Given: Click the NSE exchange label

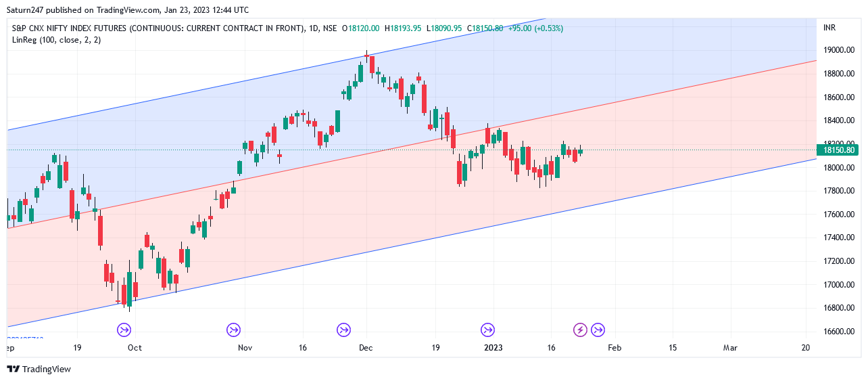Looking at the screenshot, I should click(330, 28).
